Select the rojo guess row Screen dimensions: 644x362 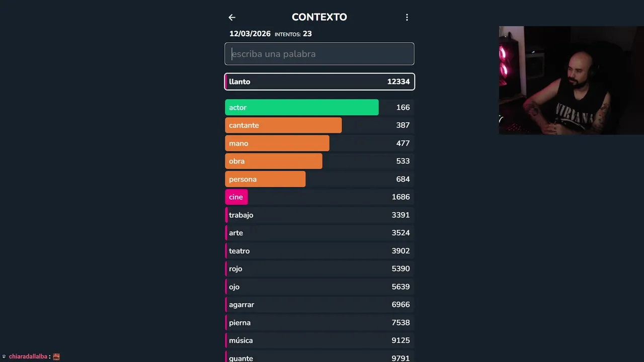tap(319, 269)
